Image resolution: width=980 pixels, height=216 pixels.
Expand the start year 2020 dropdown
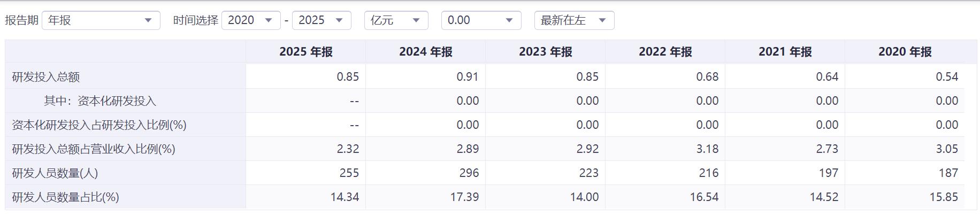(x=251, y=20)
